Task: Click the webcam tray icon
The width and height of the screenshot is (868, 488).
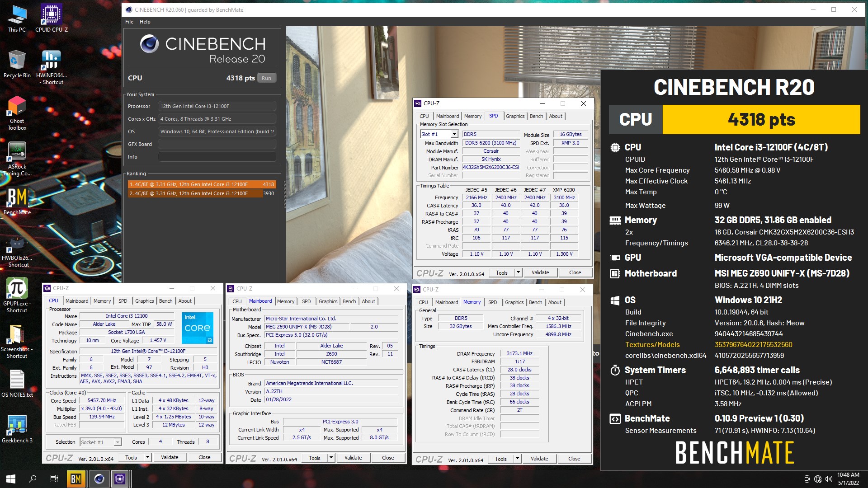Action: click(x=807, y=479)
